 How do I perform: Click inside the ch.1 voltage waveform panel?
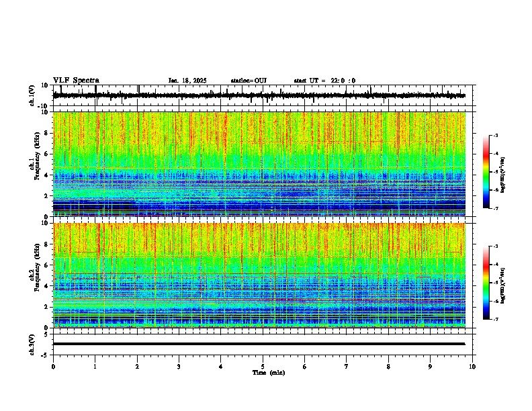coord(263,95)
